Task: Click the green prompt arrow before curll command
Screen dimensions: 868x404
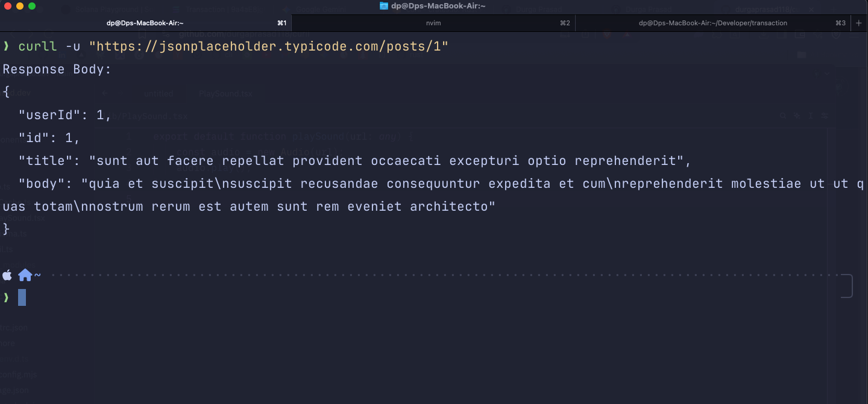Action: (x=7, y=46)
